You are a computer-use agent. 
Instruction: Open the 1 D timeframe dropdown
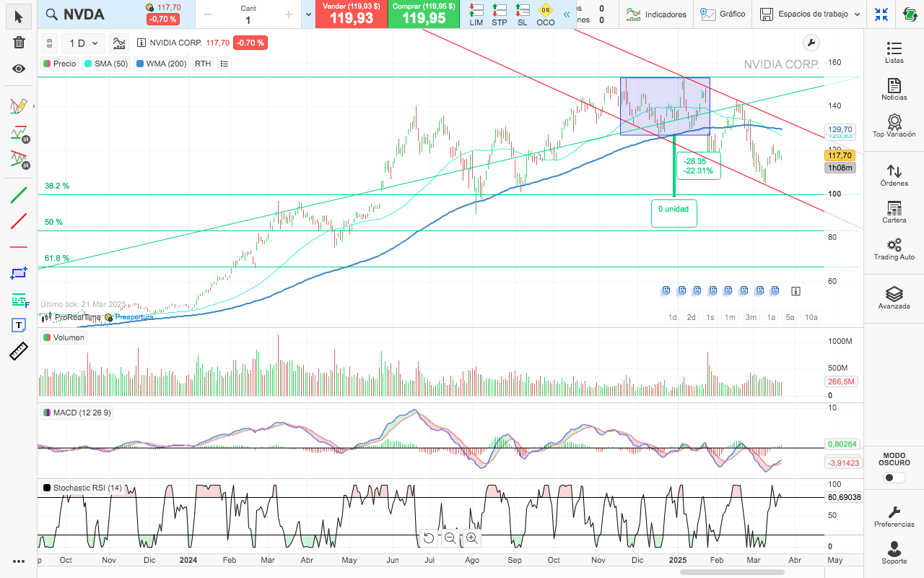(x=83, y=43)
